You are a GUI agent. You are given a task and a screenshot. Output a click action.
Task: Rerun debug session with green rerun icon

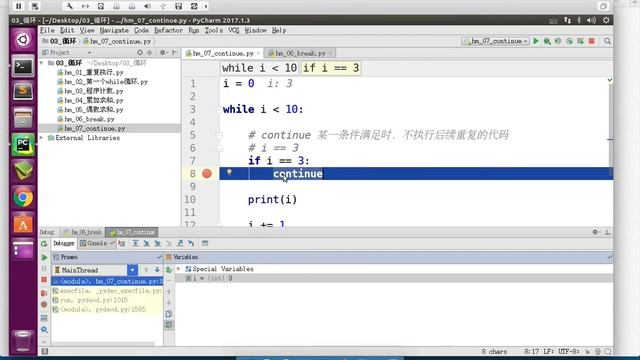tap(44, 244)
